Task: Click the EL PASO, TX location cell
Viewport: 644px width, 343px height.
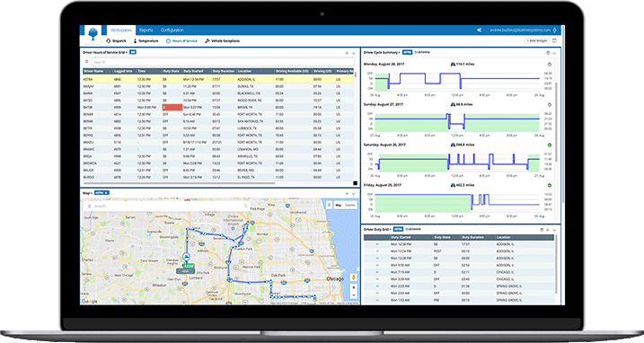Action: (246, 177)
